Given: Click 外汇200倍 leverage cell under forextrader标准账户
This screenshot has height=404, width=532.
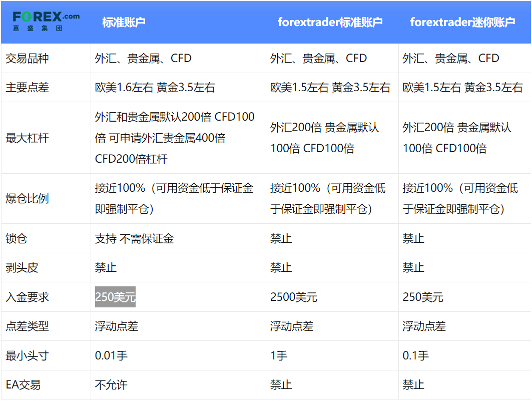Looking at the screenshot, I should click(x=325, y=138).
